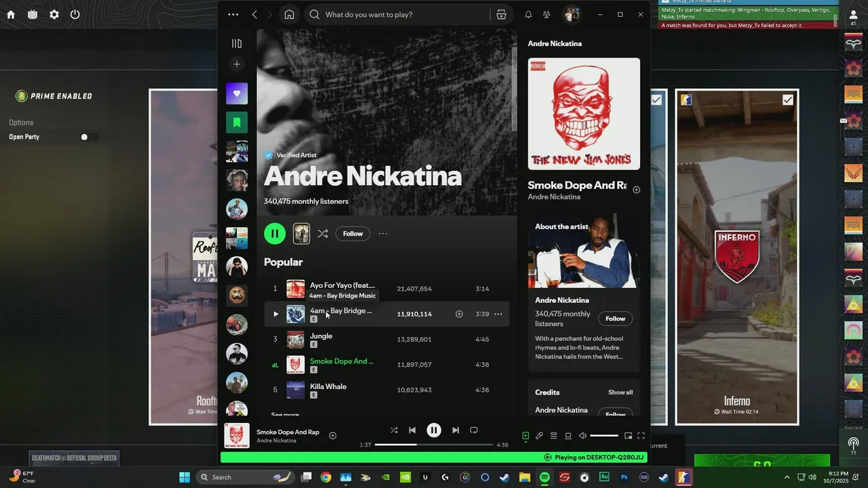This screenshot has height=488, width=868.
Task: Toggle repeat mode in player bar
Action: (474, 430)
